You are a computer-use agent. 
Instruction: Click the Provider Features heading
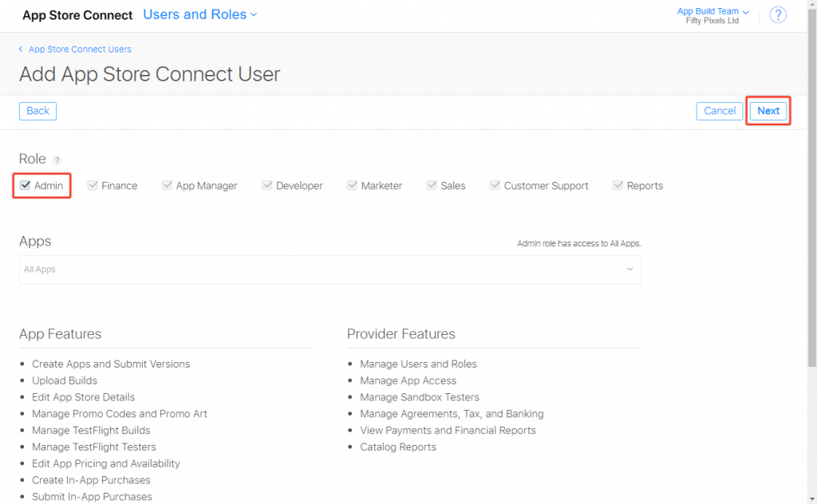pos(401,334)
